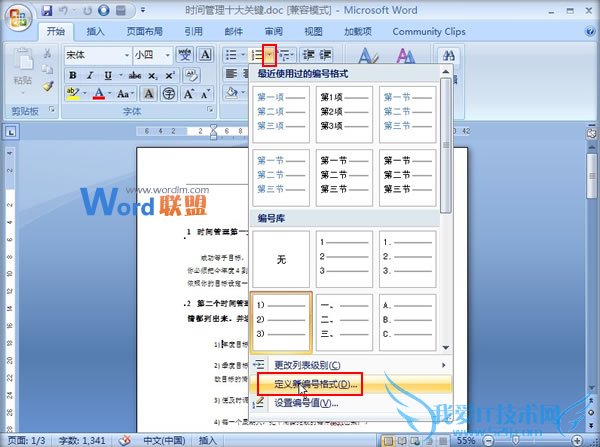Decrease paragraph indent

(308, 55)
